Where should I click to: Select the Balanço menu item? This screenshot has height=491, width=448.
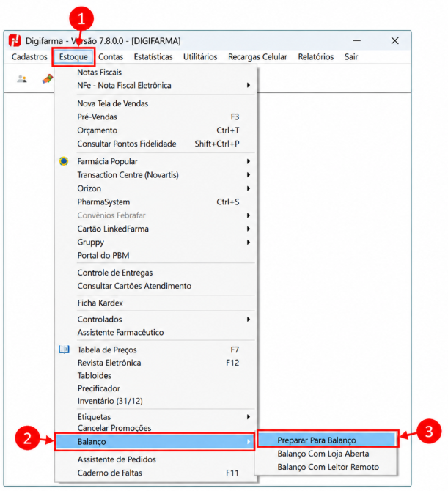click(155, 441)
